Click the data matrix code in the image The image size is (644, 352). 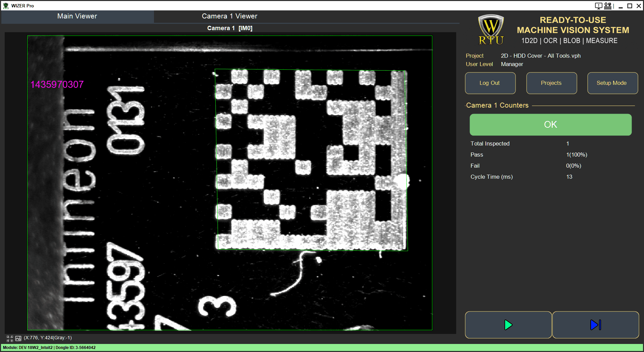point(311,160)
